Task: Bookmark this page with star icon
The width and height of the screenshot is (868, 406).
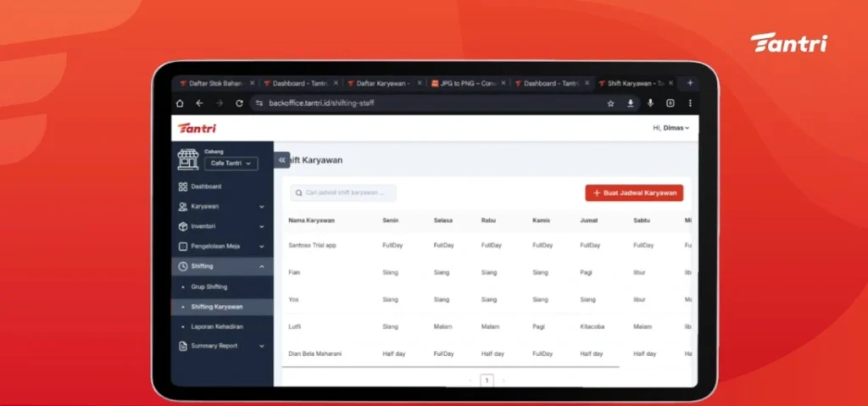Action: click(x=610, y=103)
